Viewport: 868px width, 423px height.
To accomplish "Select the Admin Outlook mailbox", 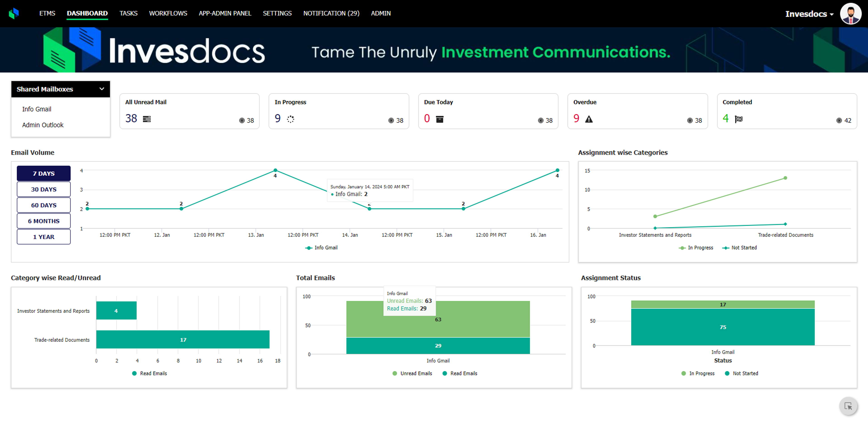I will (43, 125).
